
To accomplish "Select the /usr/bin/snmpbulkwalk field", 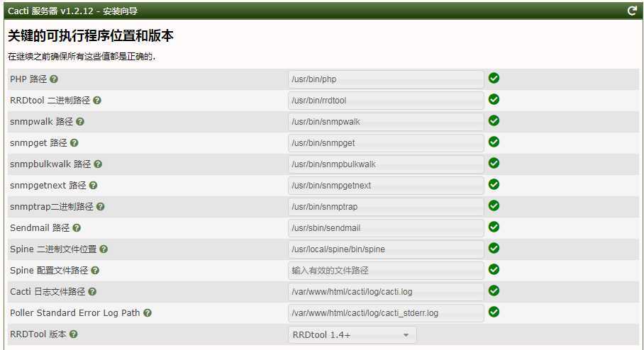I will coord(386,164).
